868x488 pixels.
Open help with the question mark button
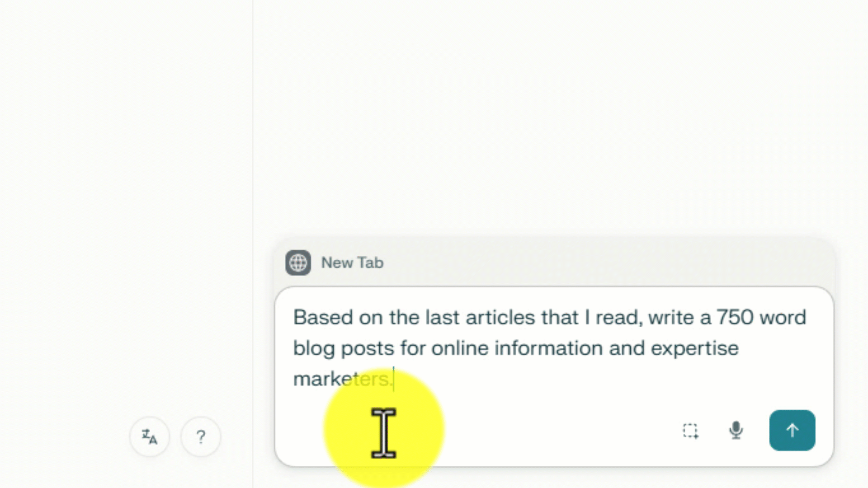[201, 436]
